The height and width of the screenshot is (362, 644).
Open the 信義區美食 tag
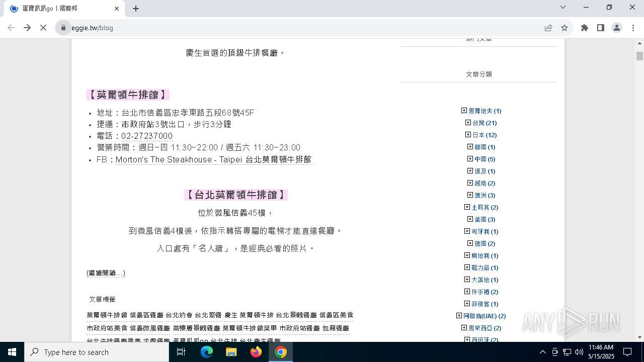click(336, 315)
